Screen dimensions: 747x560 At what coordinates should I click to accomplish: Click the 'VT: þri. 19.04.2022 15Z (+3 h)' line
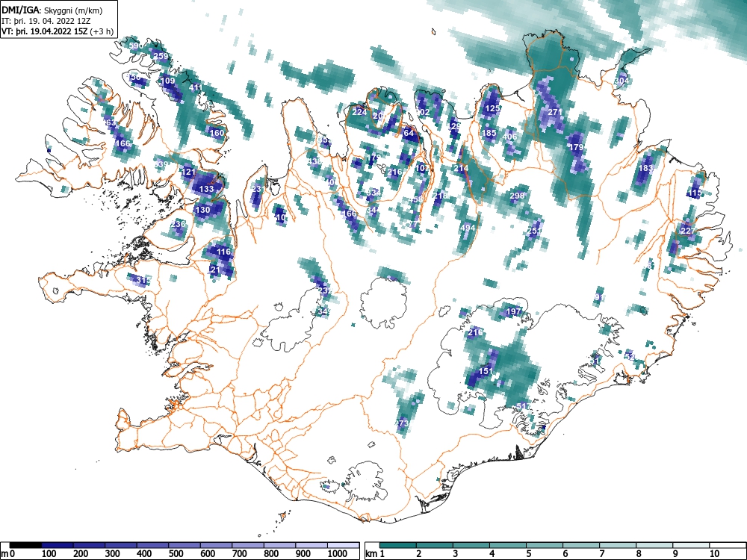(58, 31)
